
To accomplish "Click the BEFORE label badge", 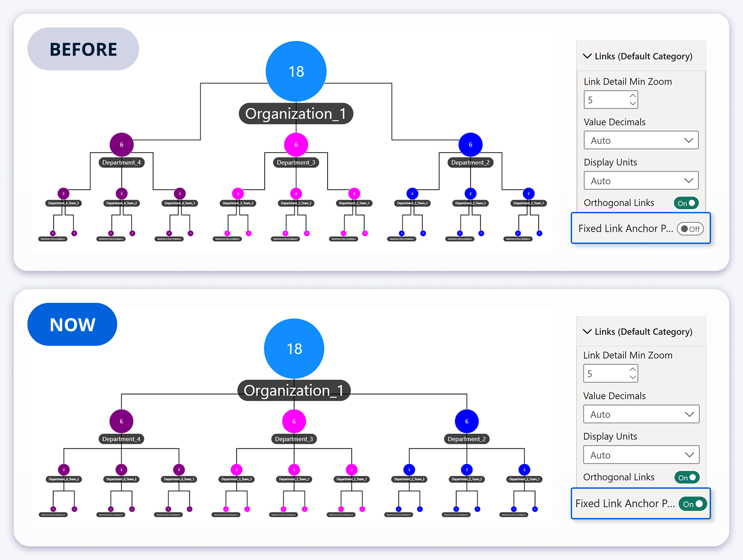I will coord(83,49).
